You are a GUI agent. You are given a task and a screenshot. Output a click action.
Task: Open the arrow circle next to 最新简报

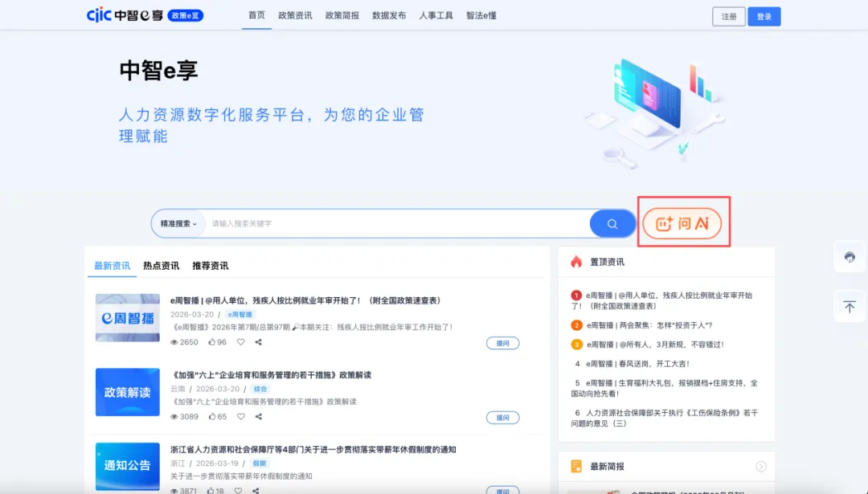tap(761, 467)
